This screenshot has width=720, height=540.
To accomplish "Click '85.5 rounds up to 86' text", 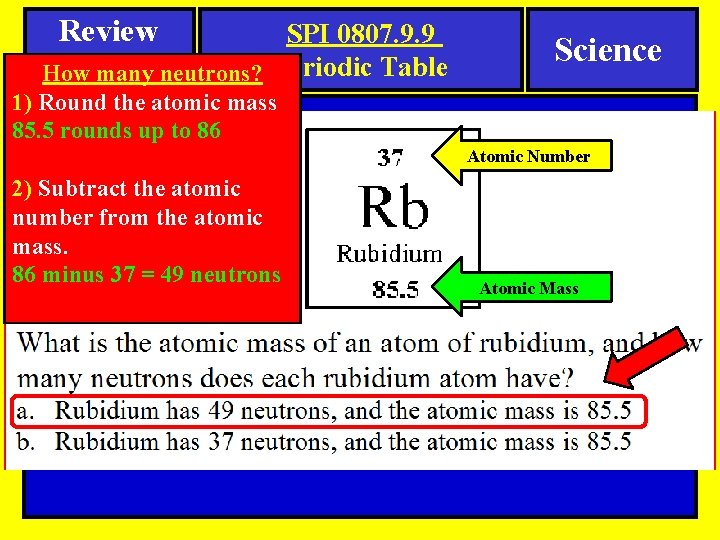I will [x=116, y=131].
